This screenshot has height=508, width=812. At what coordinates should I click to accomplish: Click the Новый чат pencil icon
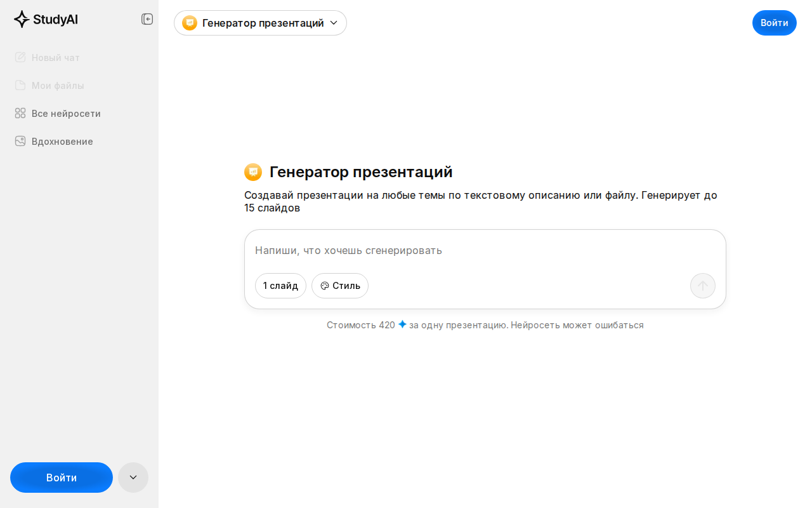click(20, 57)
